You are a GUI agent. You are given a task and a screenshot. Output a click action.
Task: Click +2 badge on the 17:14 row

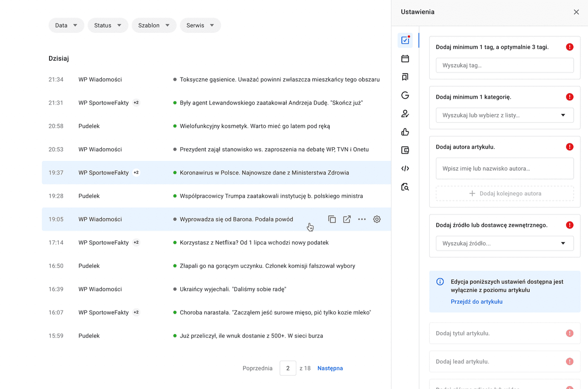(136, 242)
